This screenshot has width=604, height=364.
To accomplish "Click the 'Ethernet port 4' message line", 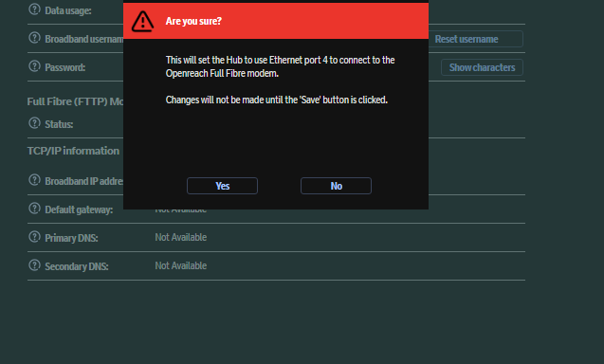I will 280,60.
